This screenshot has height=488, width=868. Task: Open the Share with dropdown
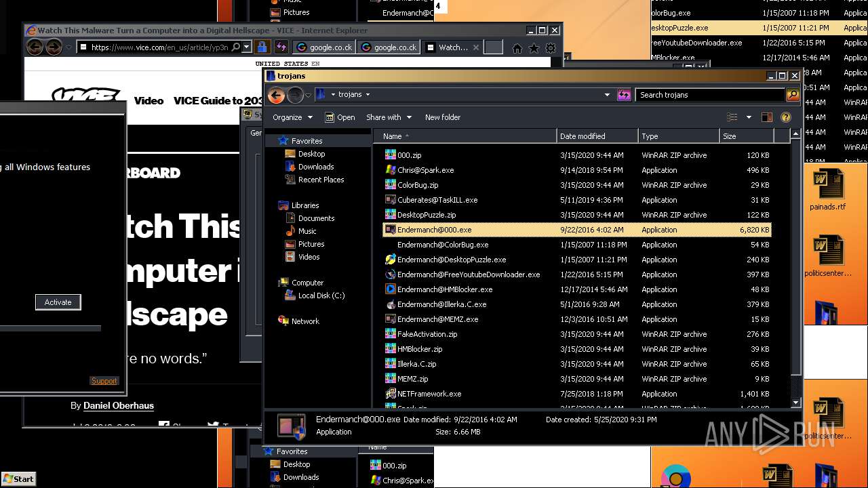click(389, 117)
